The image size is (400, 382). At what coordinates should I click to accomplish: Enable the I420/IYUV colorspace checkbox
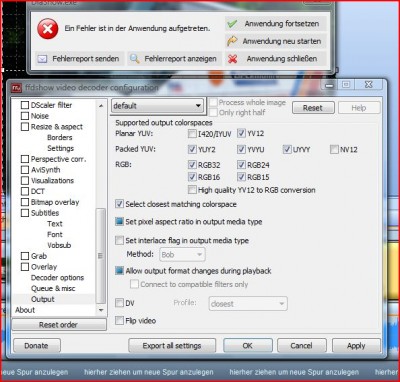pos(192,134)
